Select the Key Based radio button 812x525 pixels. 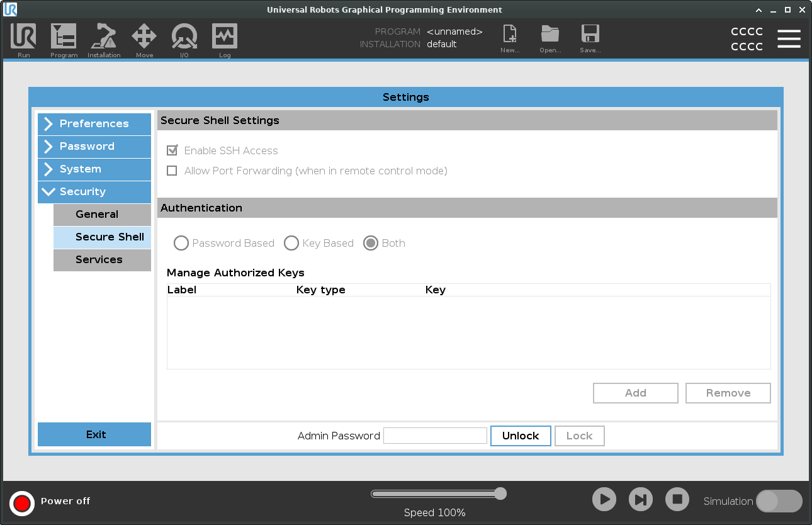coord(291,243)
